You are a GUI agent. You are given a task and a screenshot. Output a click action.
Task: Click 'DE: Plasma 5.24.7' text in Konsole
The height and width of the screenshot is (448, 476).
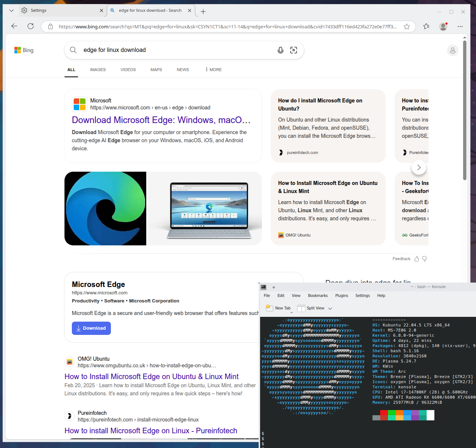[394, 361]
